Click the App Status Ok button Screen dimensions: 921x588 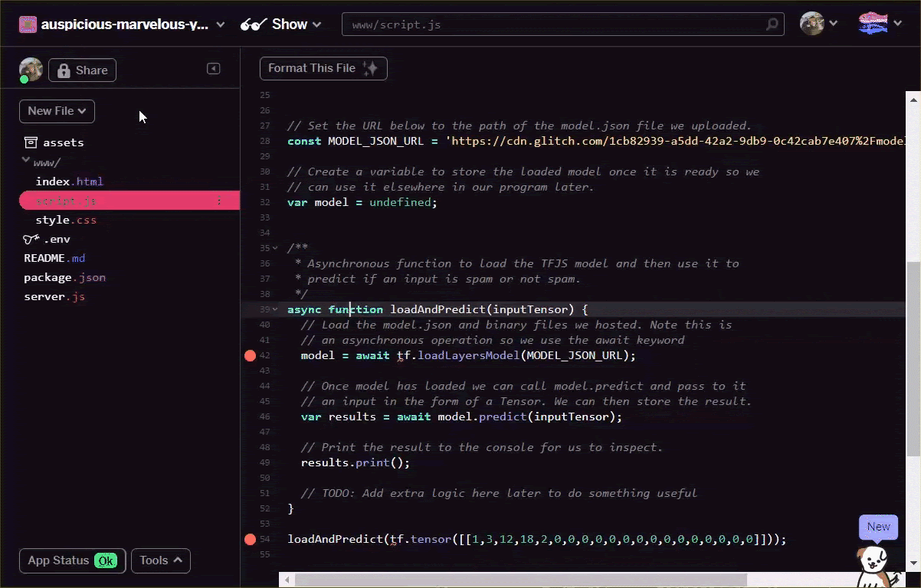[72, 560]
